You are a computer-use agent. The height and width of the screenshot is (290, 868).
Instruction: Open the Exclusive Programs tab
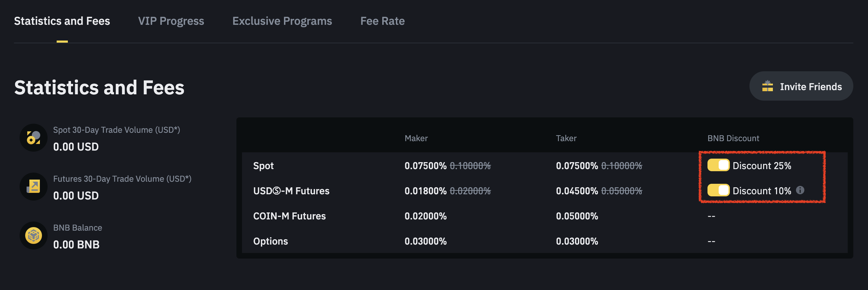(x=282, y=21)
